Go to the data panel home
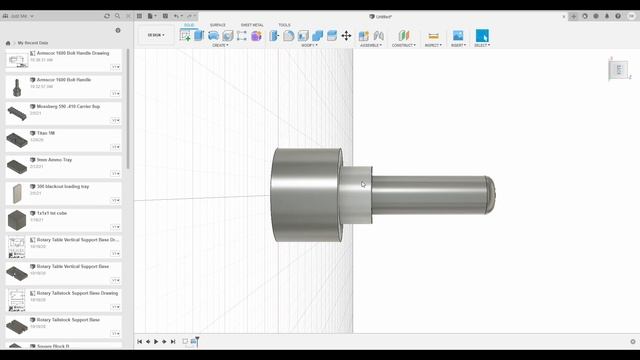The height and width of the screenshot is (360, 640). (8, 43)
